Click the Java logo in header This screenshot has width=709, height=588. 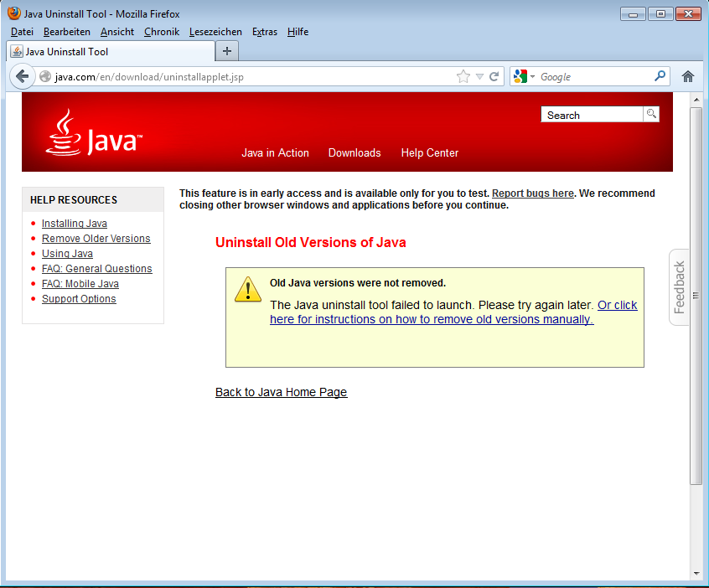tap(94, 134)
